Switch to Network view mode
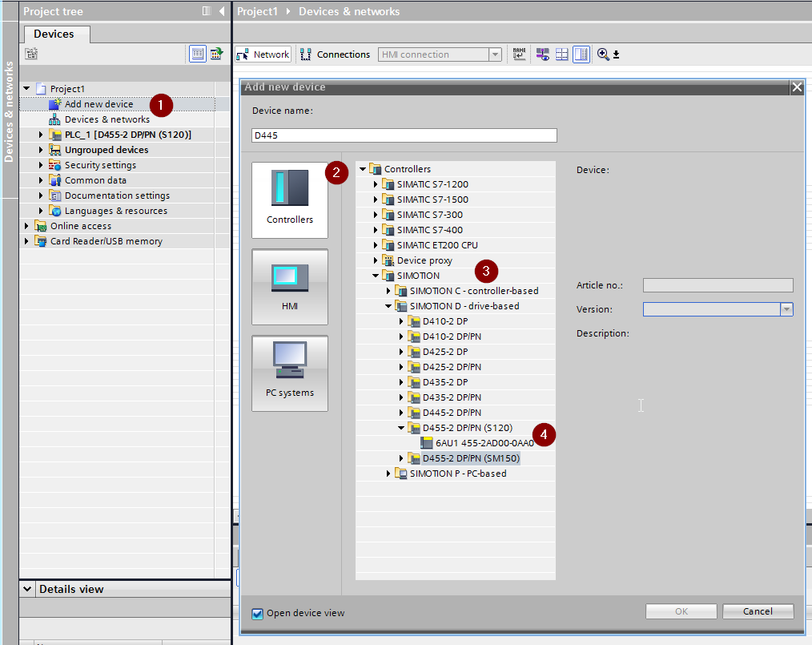 [x=263, y=54]
